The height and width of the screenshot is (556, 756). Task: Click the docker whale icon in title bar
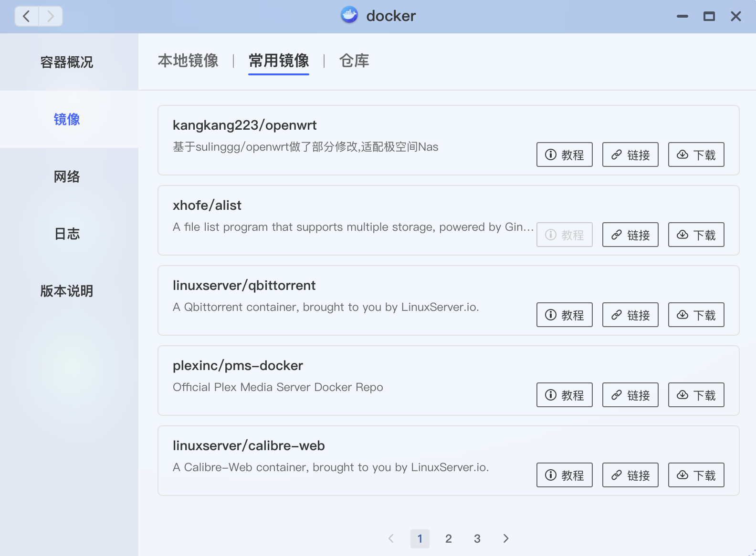(349, 15)
